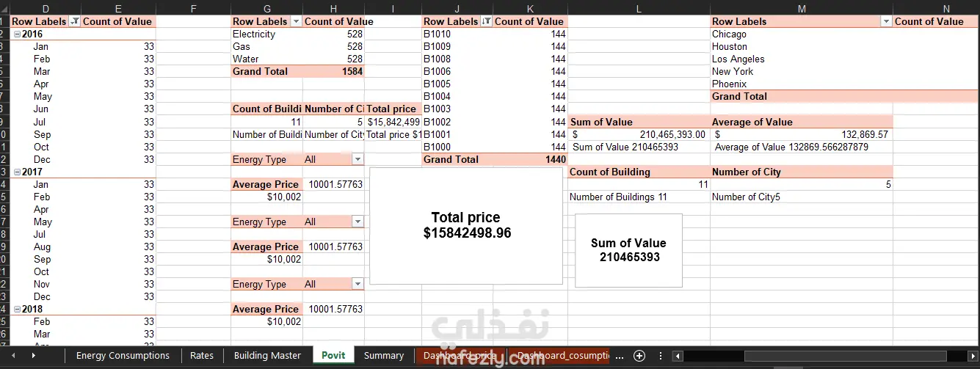Show more sheet tabs via ellipsis
This screenshot has width=980, height=369.
(620, 356)
